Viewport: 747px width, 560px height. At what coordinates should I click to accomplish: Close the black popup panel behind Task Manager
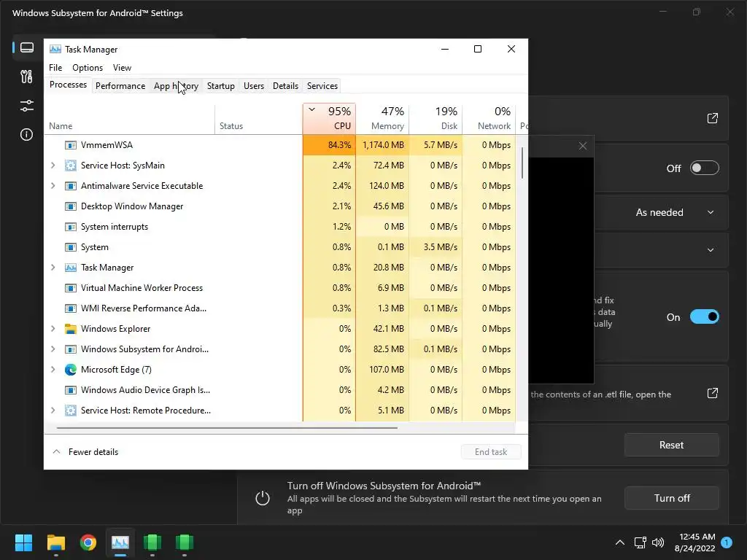pyautogui.click(x=583, y=146)
